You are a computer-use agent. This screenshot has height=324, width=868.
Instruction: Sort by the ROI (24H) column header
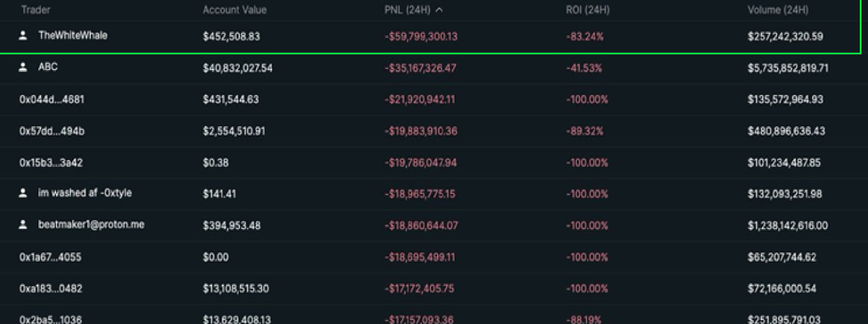coord(588,10)
